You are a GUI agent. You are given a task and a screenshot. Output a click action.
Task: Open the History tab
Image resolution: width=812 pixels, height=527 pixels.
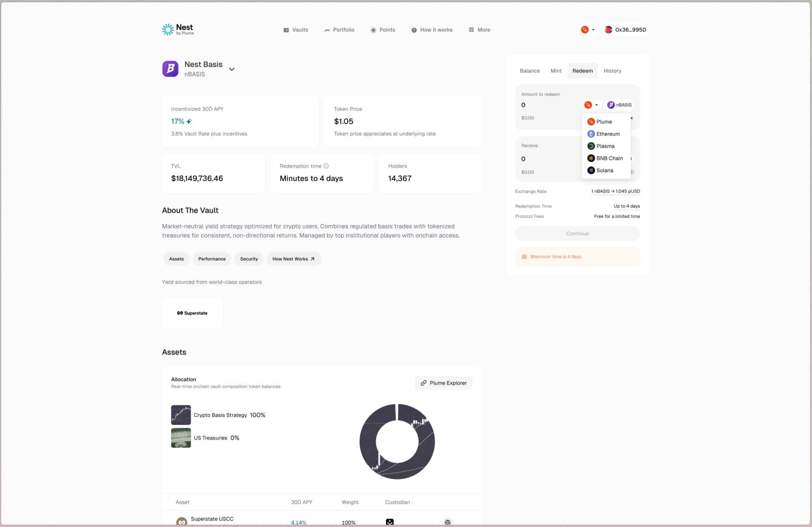pos(612,71)
